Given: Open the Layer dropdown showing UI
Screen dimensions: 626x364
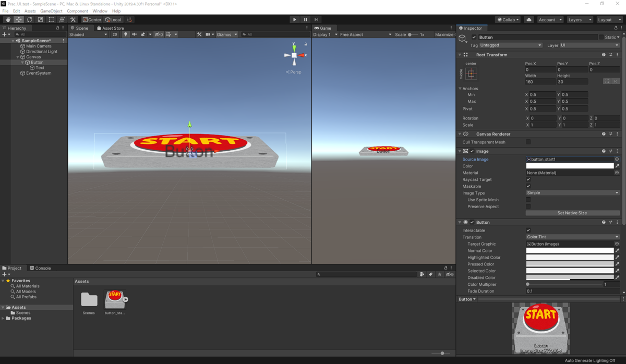Looking at the screenshot, I should tap(589, 45).
